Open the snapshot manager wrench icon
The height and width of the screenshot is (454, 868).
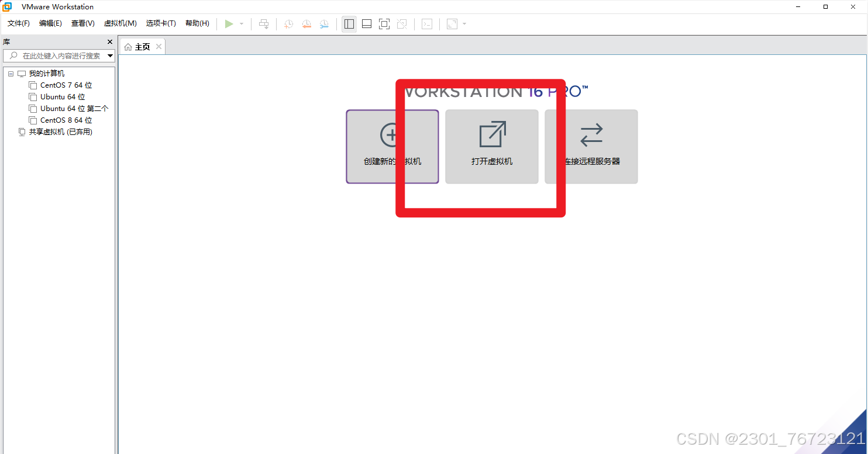[324, 24]
